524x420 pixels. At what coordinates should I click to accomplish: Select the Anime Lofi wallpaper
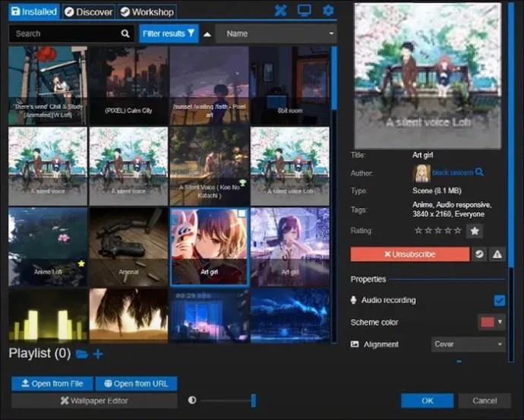click(48, 247)
